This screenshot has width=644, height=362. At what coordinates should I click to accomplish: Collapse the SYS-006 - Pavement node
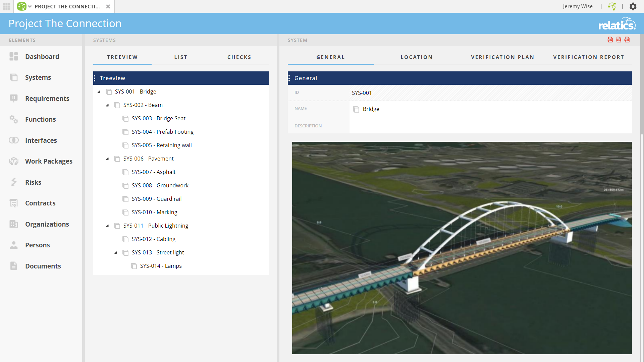point(107,159)
